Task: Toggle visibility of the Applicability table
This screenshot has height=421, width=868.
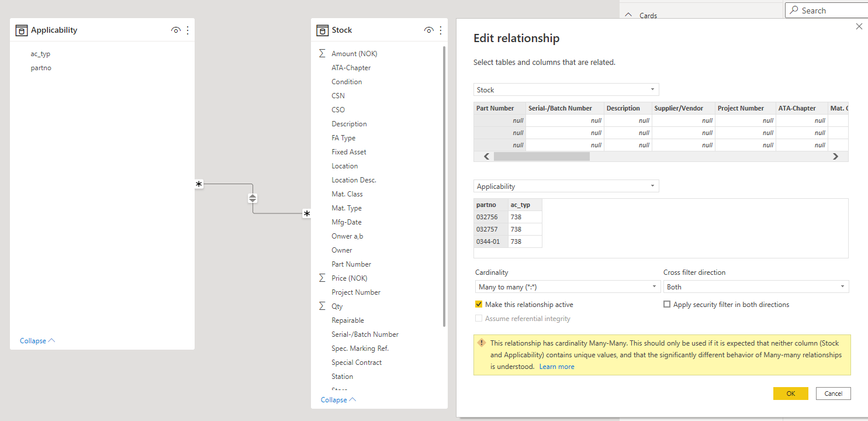Action: 175,30
